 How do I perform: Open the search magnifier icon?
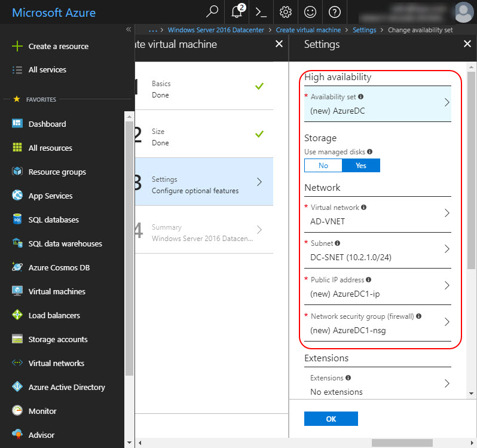212,12
